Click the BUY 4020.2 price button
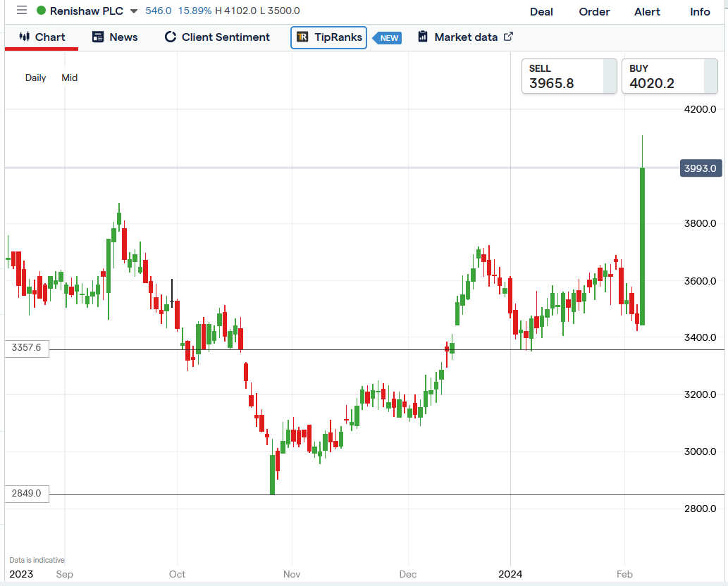 coord(669,76)
